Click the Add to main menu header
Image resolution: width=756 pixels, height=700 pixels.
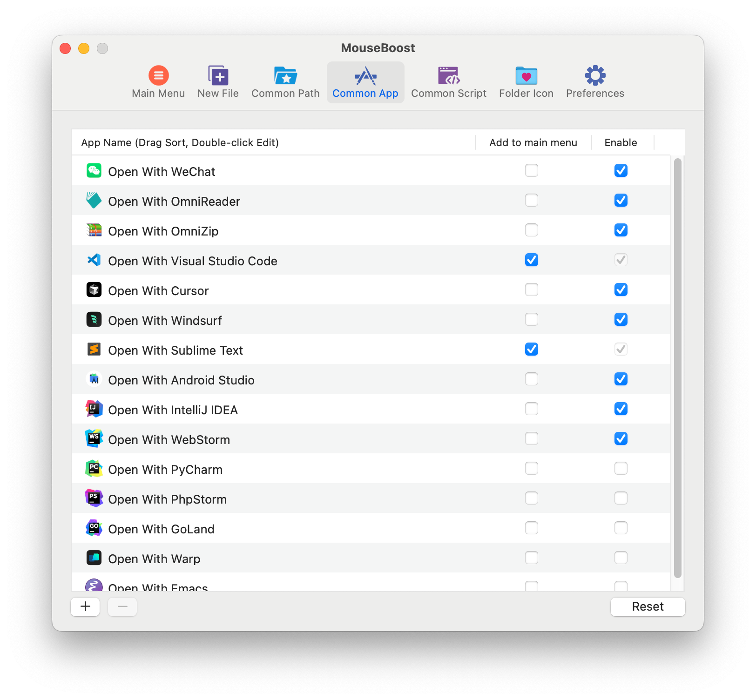533,142
